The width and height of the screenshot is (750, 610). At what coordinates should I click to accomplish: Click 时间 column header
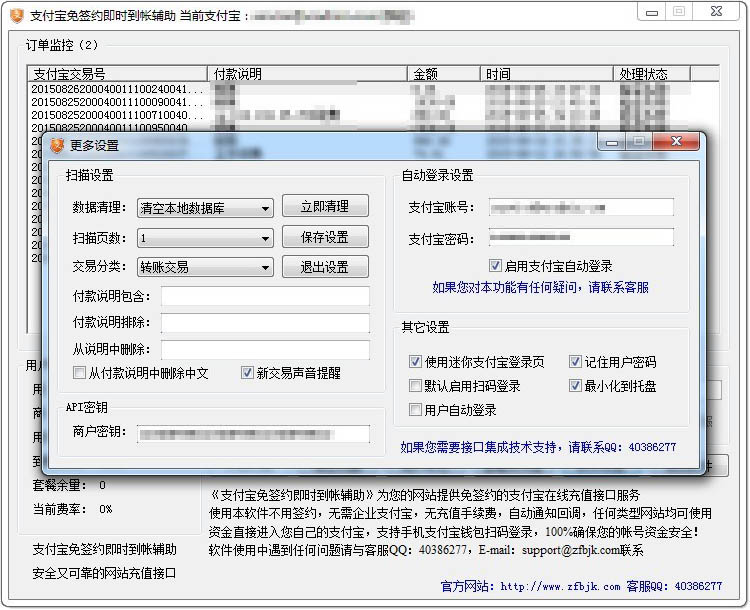pos(547,74)
